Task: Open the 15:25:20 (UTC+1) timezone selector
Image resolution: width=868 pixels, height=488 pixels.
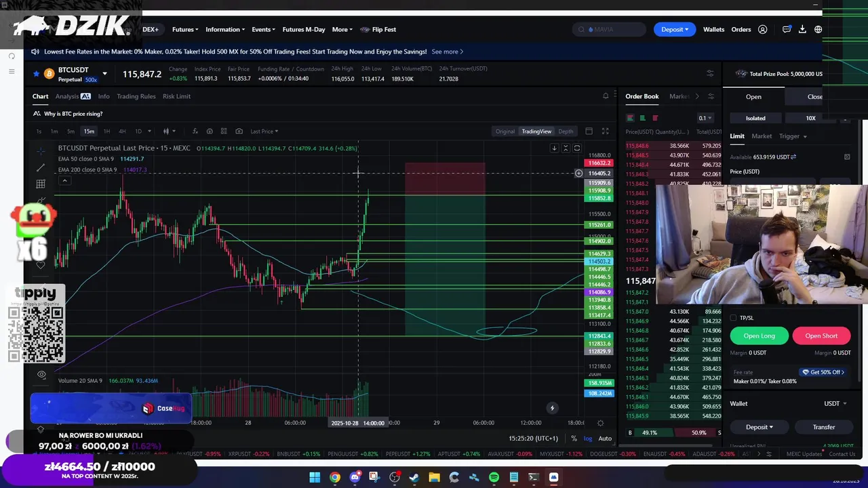Action: click(533, 439)
